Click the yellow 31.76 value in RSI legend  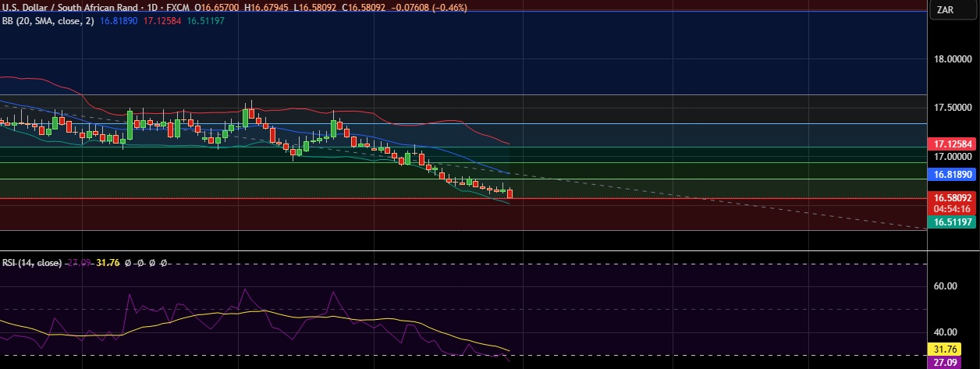106,263
